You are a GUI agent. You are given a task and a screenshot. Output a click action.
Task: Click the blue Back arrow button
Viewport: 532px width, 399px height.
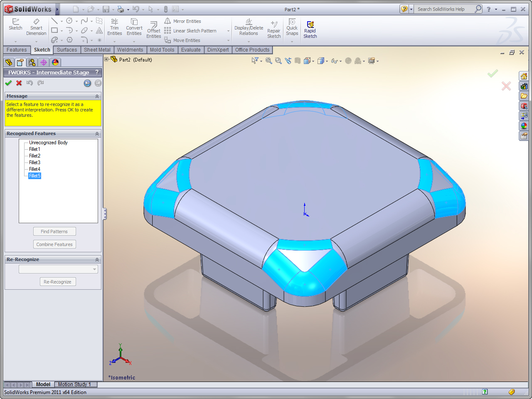87,83
